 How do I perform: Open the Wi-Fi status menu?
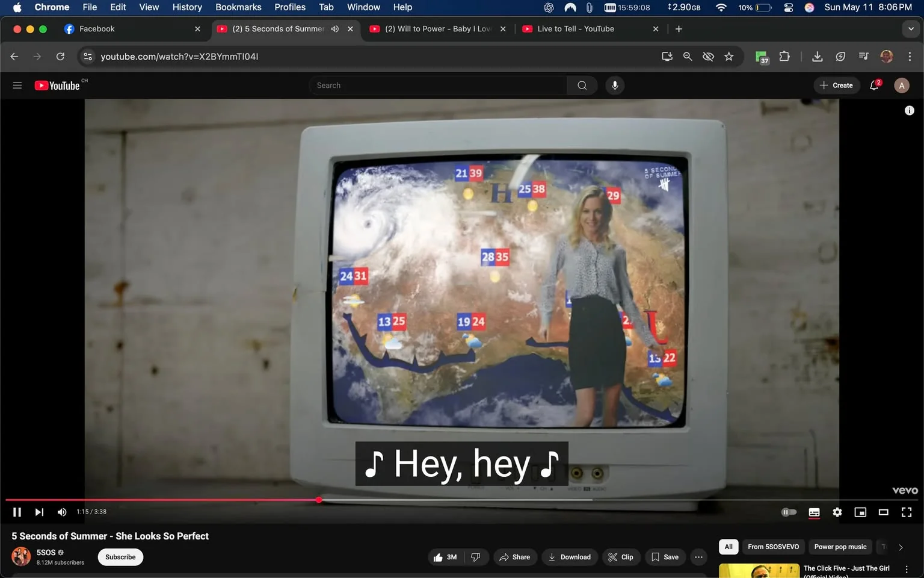pyautogui.click(x=721, y=7)
